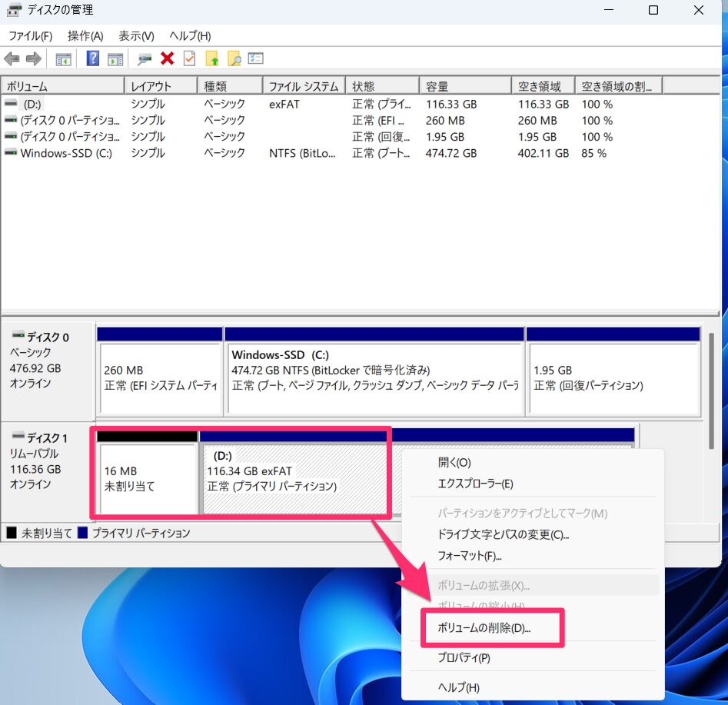Screen dimensions: 728x705
Task: Open the ファイル(F) menu
Action: coord(30,36)
